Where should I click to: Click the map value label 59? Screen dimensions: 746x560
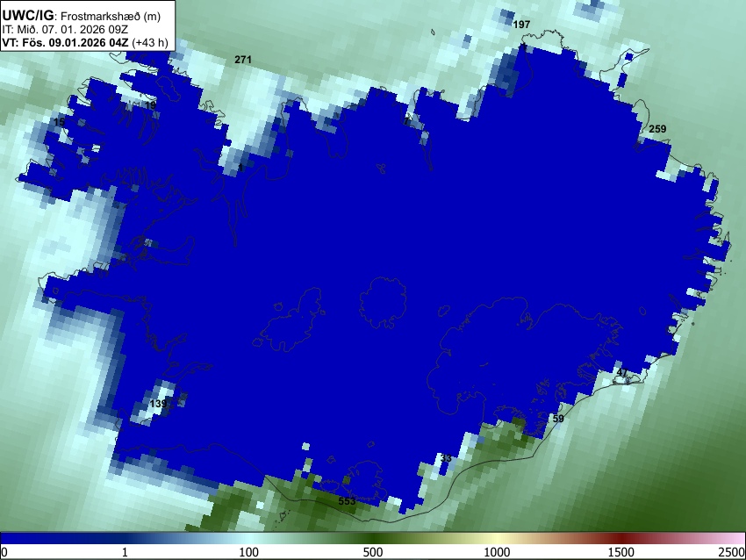coord(558,419)
